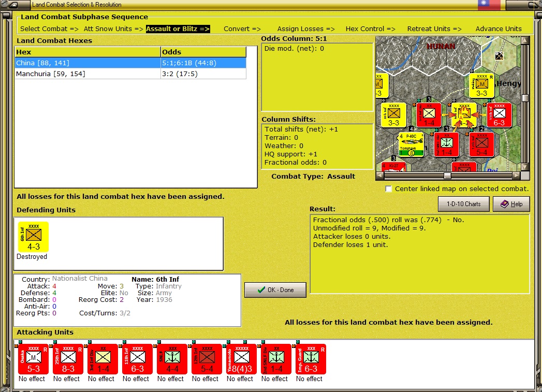Click the 'Die mod. (net): 0' text
542x392 pixels.
pos(294,48)
